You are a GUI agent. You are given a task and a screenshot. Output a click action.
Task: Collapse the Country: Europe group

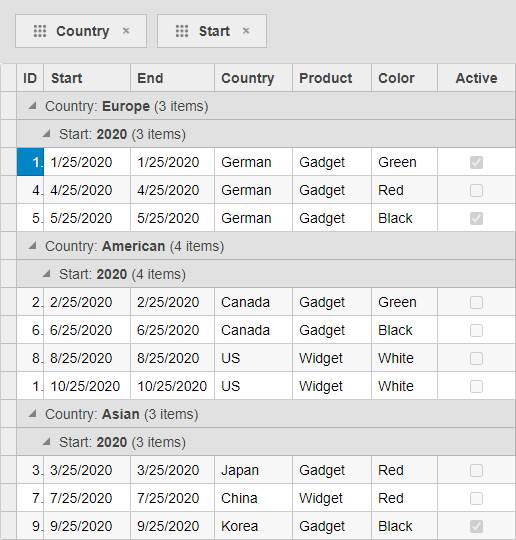click(x=32, y=106)
